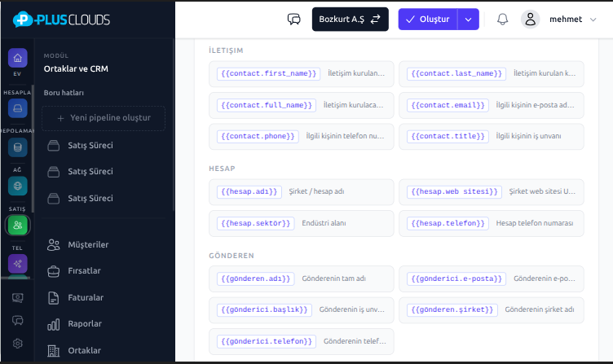Insert the {{contact.title}} variable

pyautogui.click(x=448, y=136)
